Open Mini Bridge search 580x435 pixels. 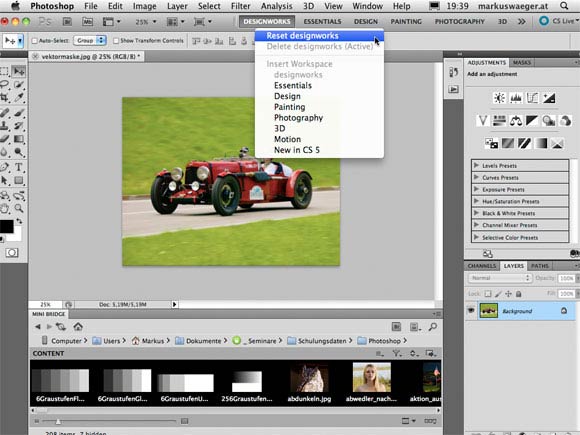click(433, 327)
